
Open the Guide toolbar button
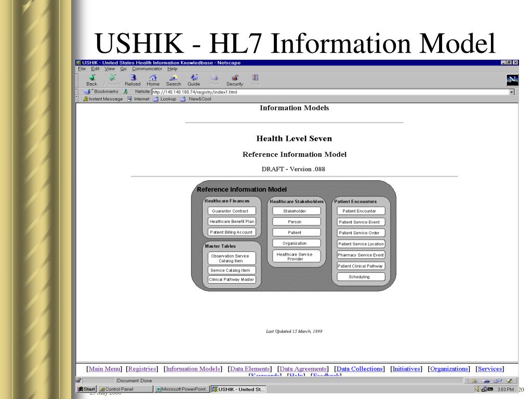pos(194,81)
